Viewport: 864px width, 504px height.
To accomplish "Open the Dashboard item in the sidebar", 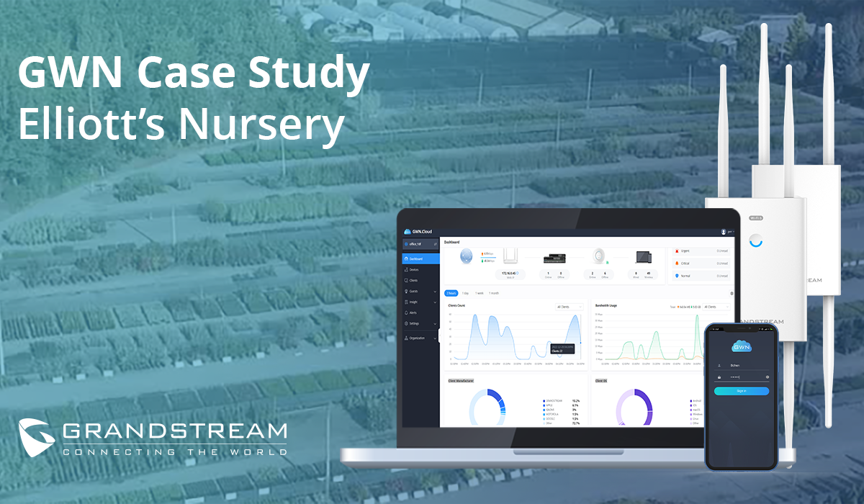I will point(420,259).
